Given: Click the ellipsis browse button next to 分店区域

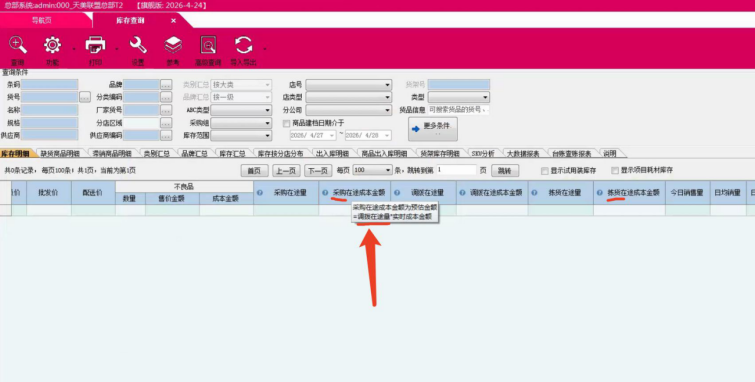Looking at the screenshot, I should (166, 123).
